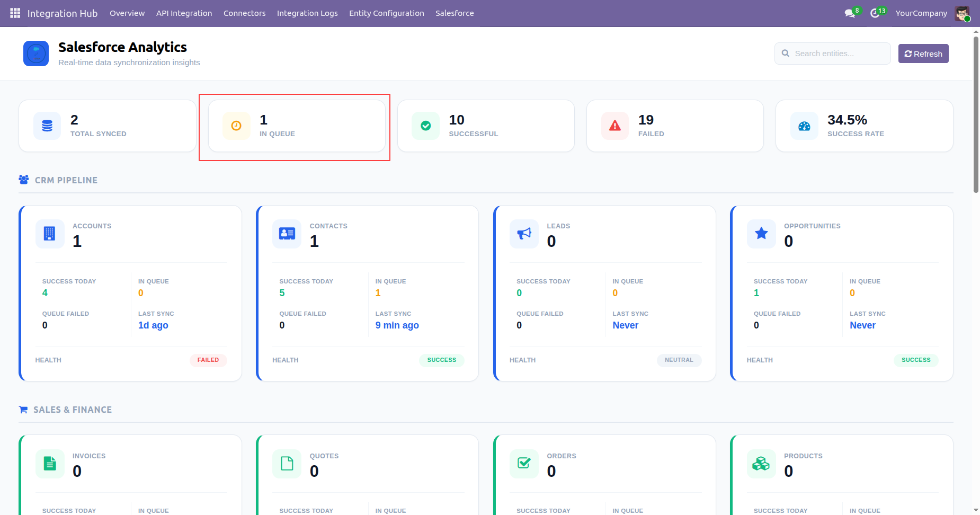
Task: Click Accounts success today value '4'
Action: [x=45, y=293]
